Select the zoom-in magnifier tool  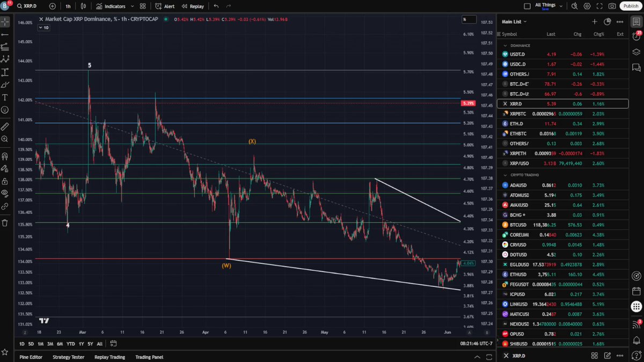(5, 139)
